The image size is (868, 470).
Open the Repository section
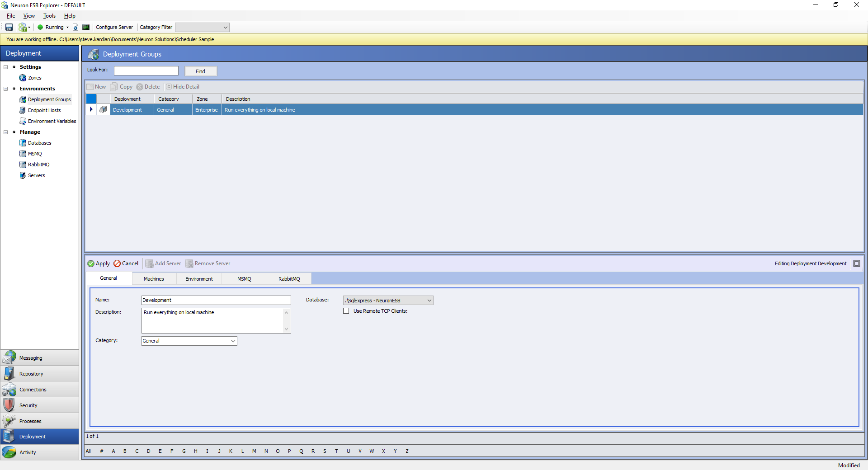click(40, 373)
